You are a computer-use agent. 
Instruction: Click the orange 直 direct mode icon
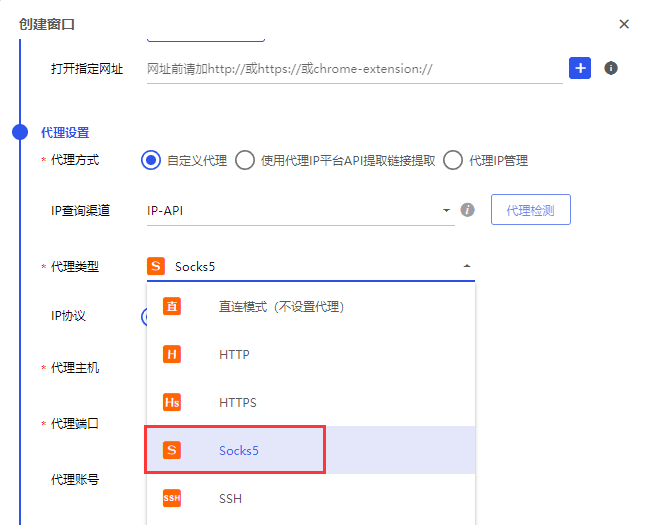coord(172,306)
